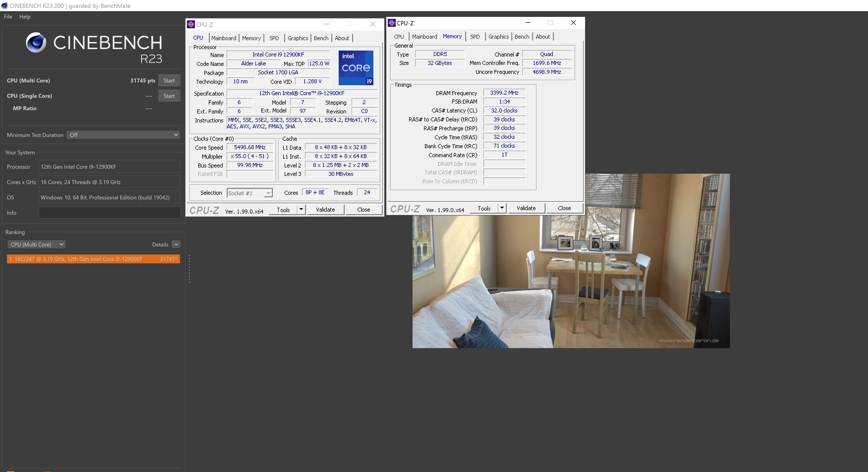868x472 pixels.
Task: Open the File menu
Action: point(8,17)
